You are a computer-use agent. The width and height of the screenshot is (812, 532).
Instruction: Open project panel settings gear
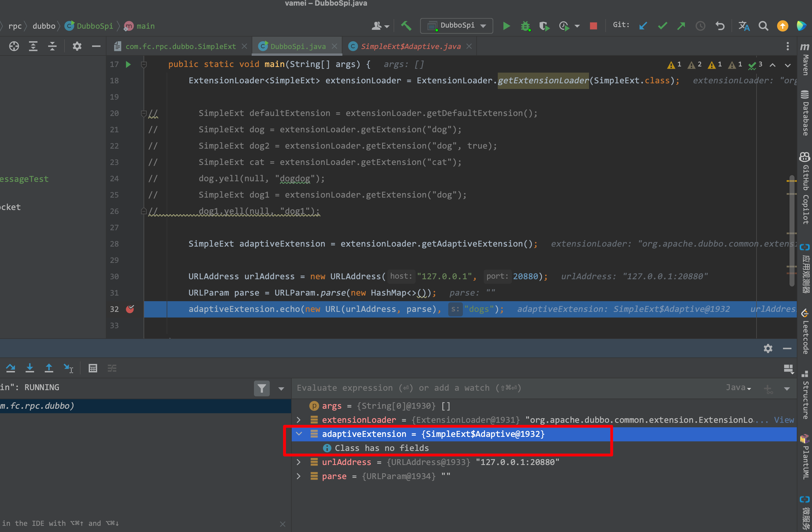[77, 46]
